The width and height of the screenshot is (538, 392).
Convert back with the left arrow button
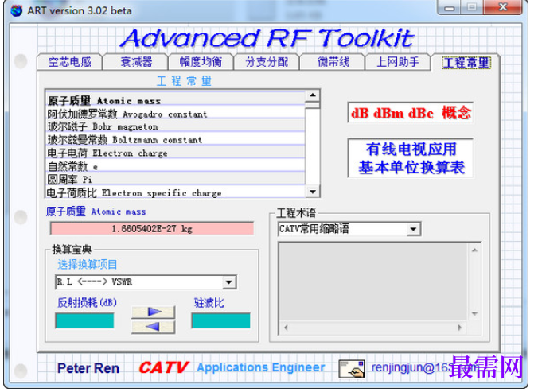tap(154, 327)
